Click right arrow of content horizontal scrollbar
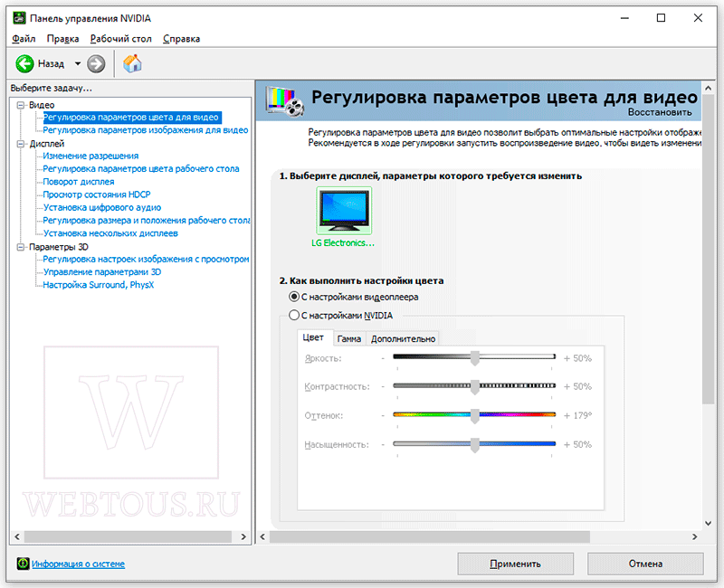Image resolution: width=724 pixels, height=588 pixels. click(694, 536)
